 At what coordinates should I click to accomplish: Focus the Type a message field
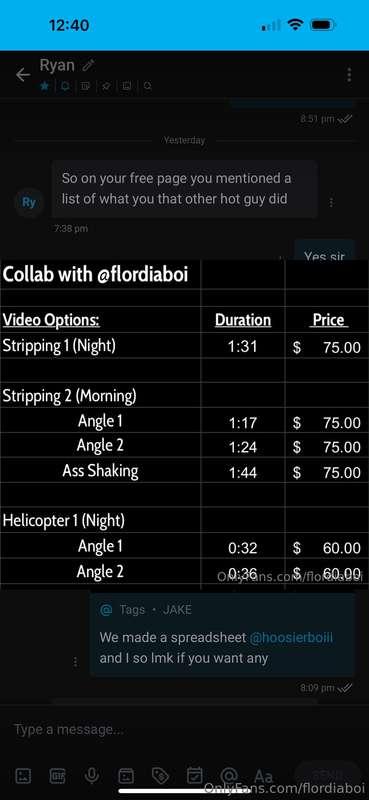(x=153, y=730)
